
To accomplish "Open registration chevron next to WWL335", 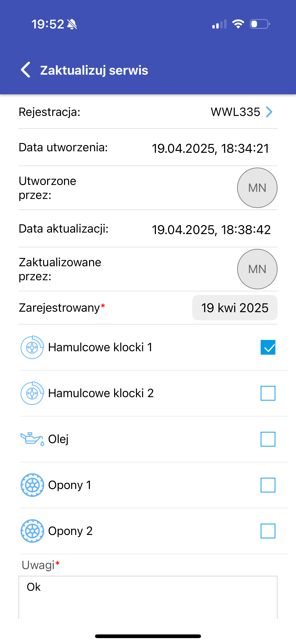I will click(269, 112).
